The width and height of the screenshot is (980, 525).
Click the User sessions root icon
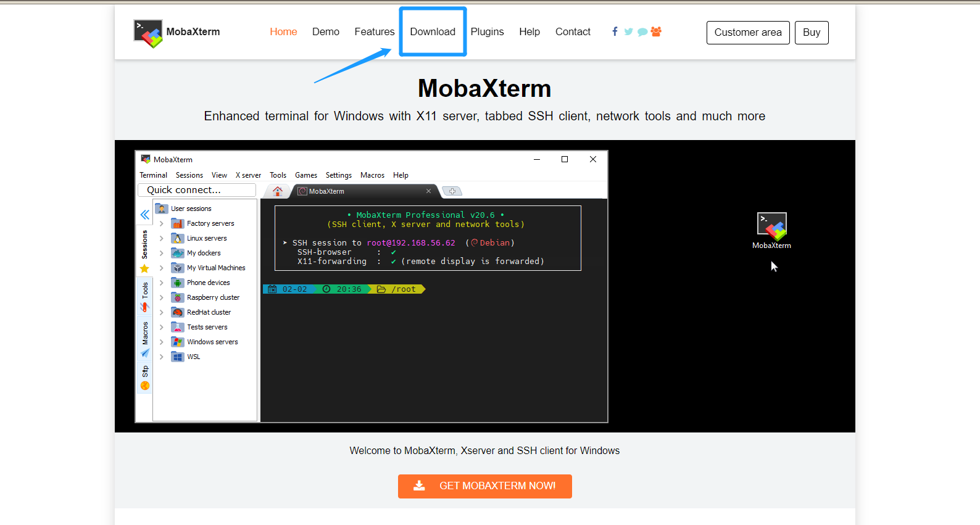(x=162, y=209)
